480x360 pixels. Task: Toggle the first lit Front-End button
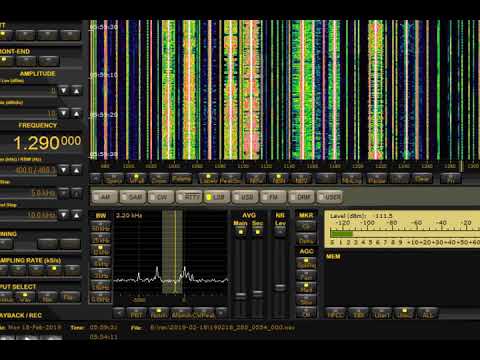coord(6,60)
